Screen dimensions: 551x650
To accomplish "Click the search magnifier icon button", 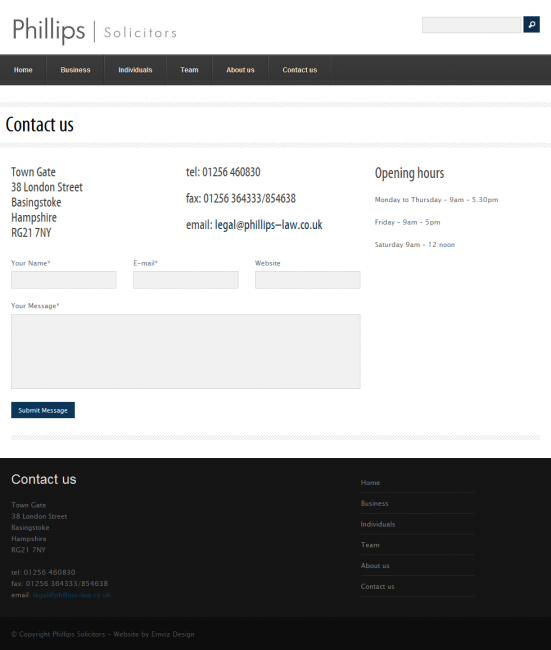I will [x=531, y=24].
